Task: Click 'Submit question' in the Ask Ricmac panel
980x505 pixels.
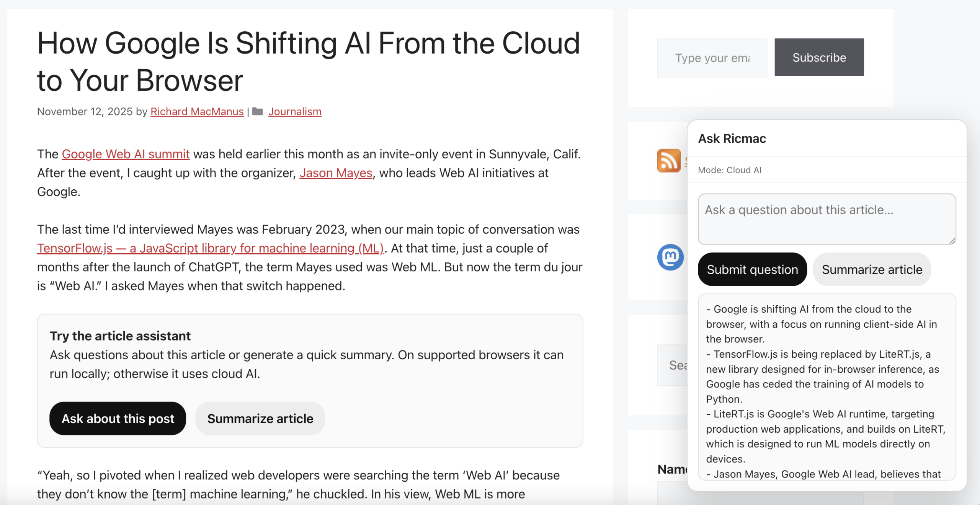Action: pos(752,269)
